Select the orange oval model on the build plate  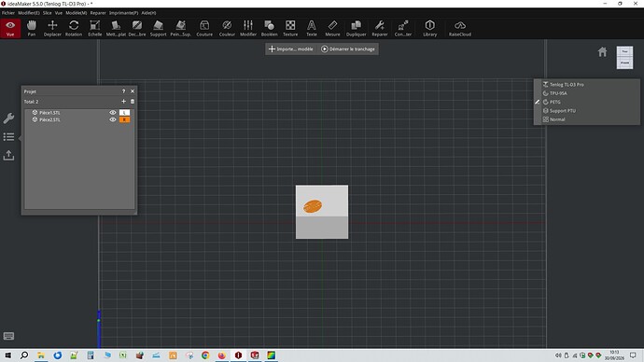click(x=313, y=206)
